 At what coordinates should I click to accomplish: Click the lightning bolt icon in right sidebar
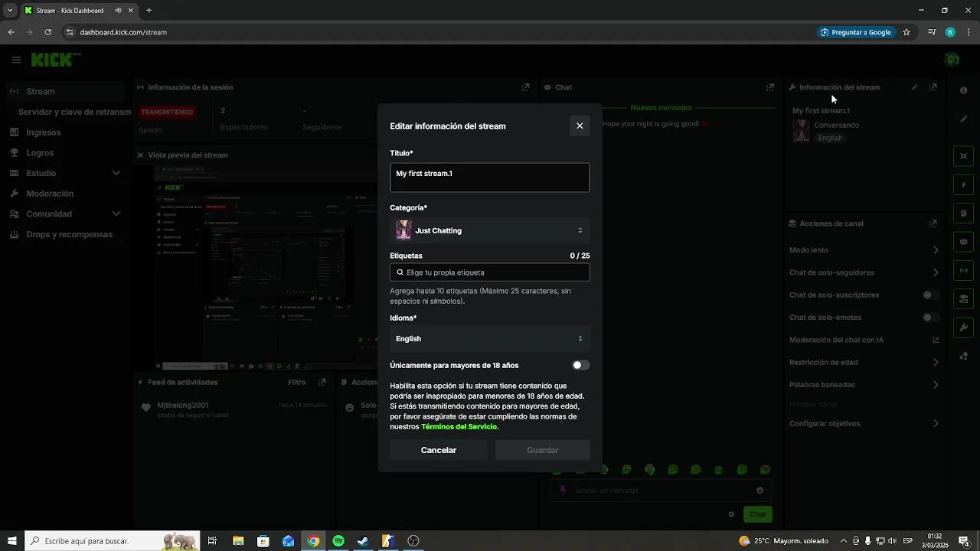click(963, 185)
